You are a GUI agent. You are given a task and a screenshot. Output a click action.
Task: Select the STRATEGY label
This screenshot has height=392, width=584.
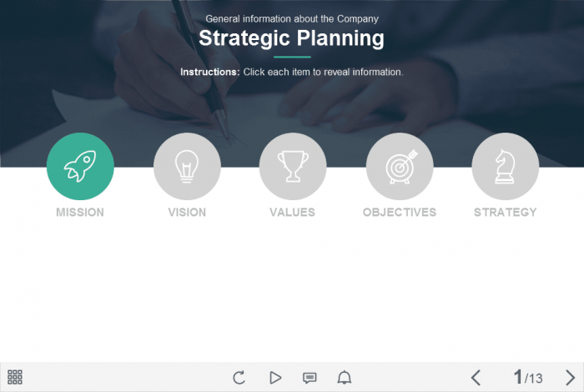pyautogui.click(x=505, y=212)
